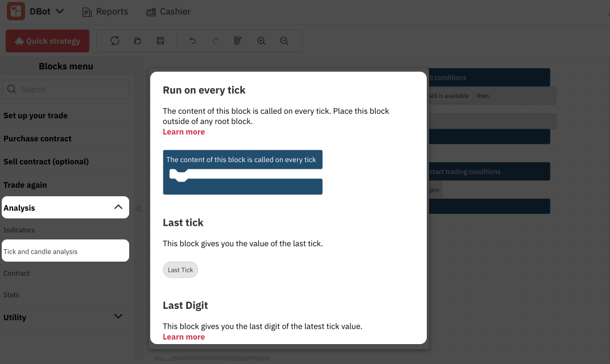Open Reports from the top bar
Image resolution: width=610 pixels, height=364 pixels.
[105, 11]
